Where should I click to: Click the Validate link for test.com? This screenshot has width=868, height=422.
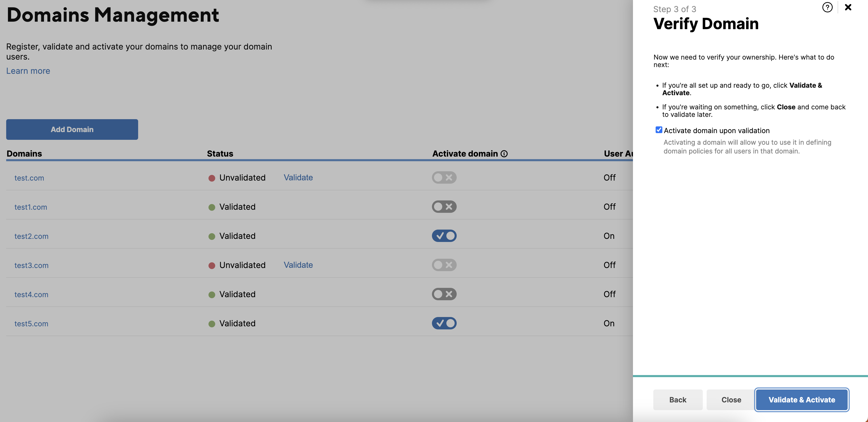[298, 177]
